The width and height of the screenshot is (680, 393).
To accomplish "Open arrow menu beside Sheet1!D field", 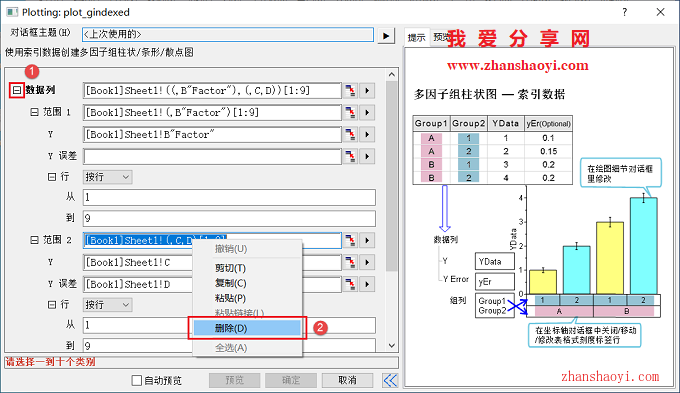I will [367, 284].
